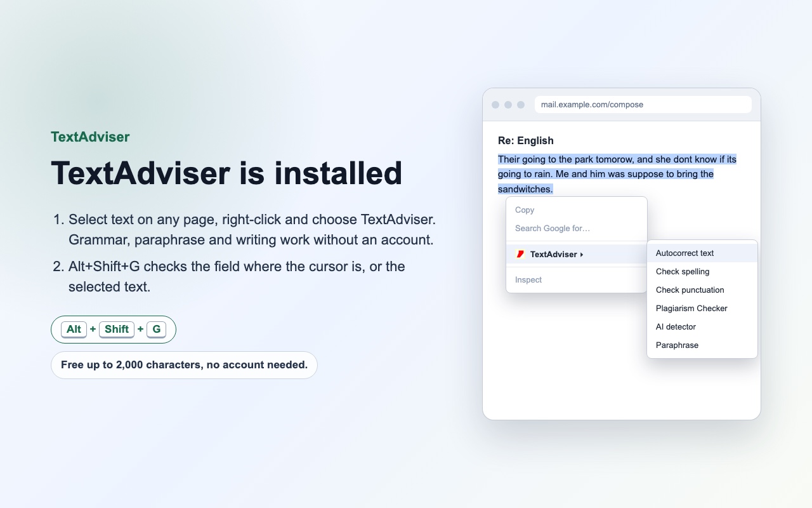812x508 pixels.
Task: Click the Re: English subject line
Action: click(526, 140)
